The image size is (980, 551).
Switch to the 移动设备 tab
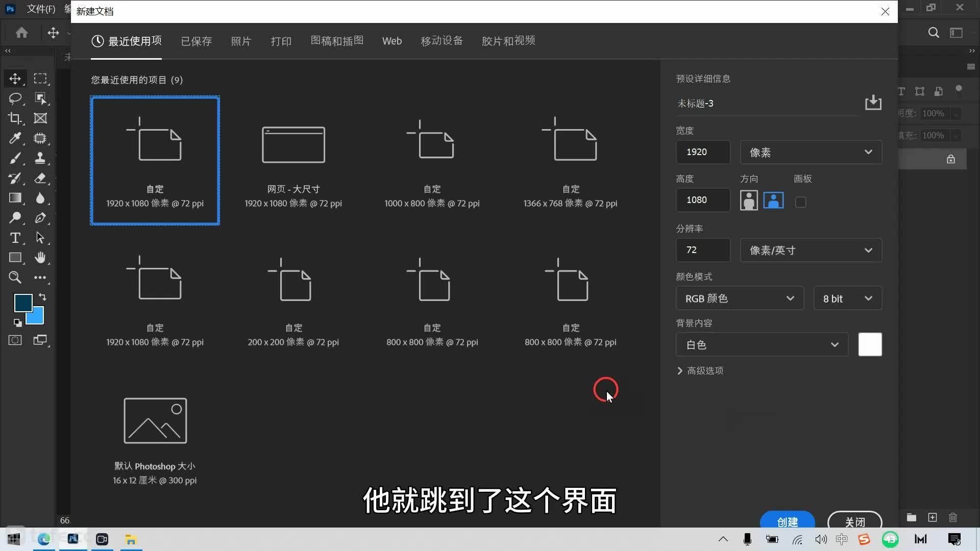pos(442,41)
